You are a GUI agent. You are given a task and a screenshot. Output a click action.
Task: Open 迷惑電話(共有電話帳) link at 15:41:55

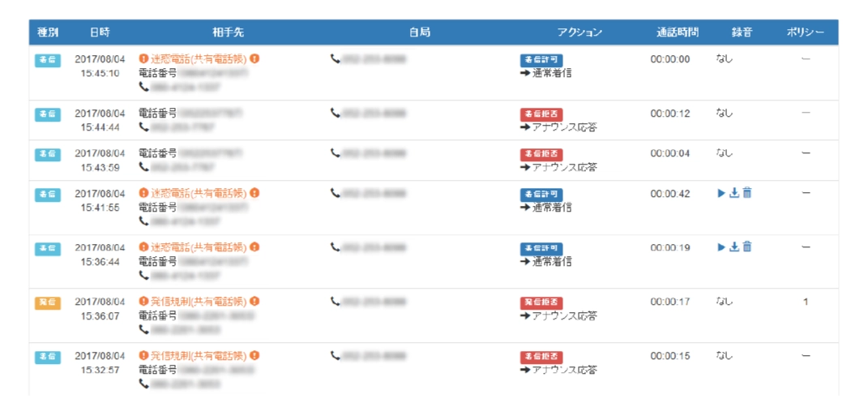pyautogui.click(x=199, y=193)
